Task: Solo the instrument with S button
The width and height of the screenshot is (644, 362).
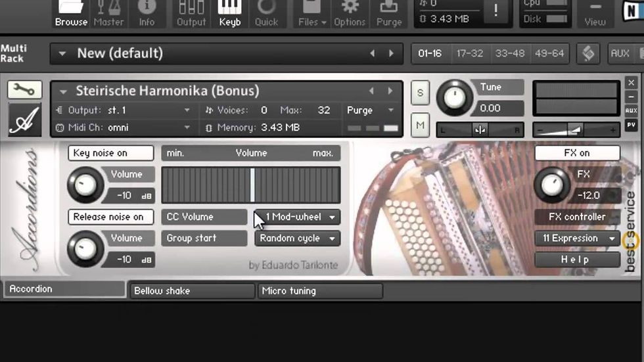Action: click(420, 93)
